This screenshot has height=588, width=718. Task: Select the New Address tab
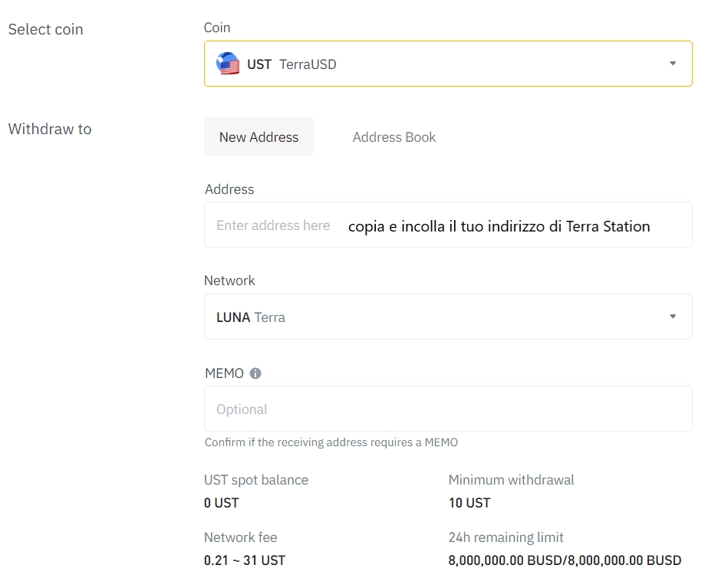tap(259, 137)
